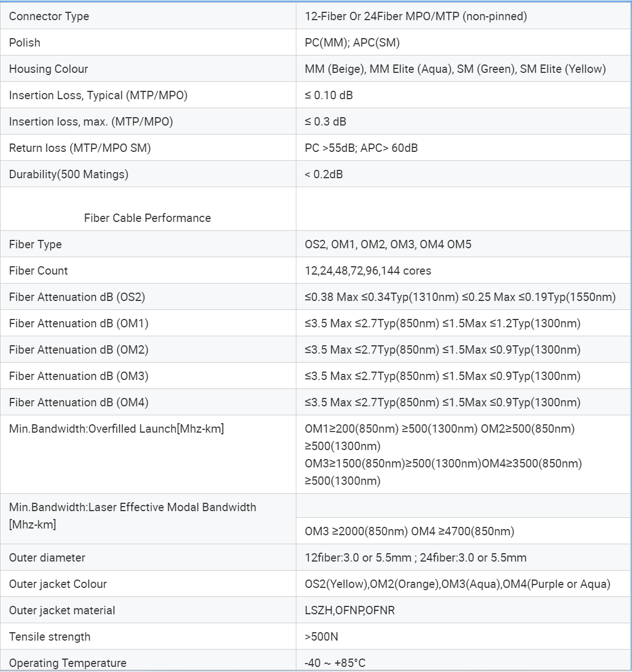
Task: Click the Fiber Count value 12,24,48,72,96,144 cores
Action: pos(368,271)
